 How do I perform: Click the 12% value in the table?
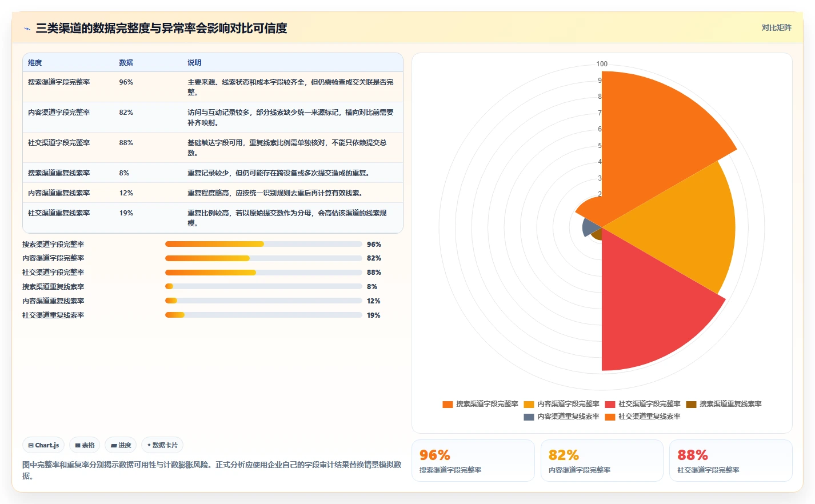point(126,193)
